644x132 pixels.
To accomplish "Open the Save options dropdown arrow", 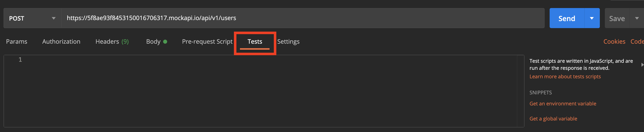I will (x=637, y=18).
